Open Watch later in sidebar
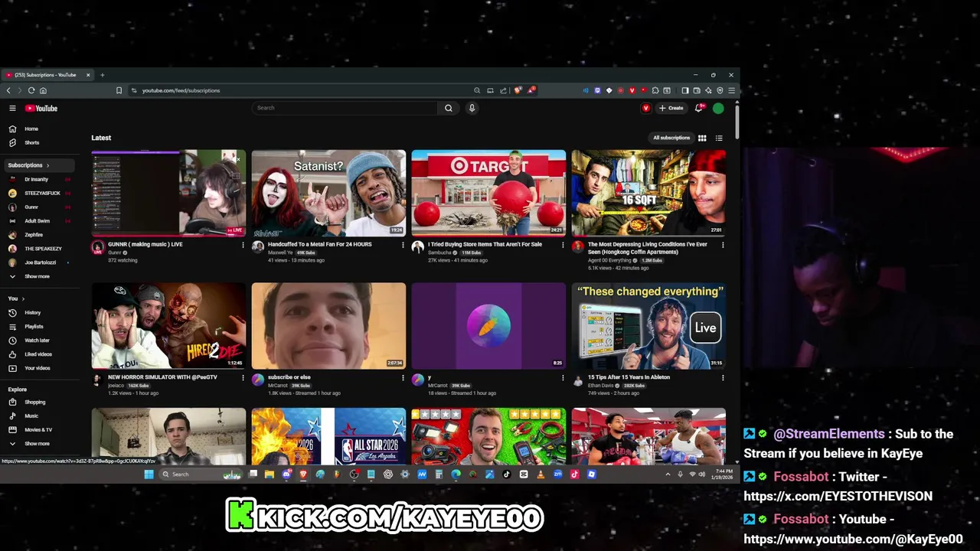Screen dimensions: 980x551 click(38, 340)
